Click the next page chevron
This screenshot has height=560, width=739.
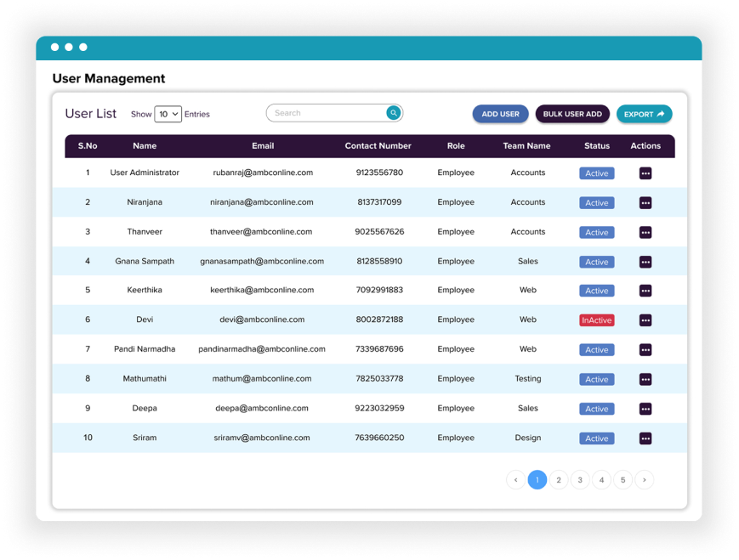tap(645, 479)
